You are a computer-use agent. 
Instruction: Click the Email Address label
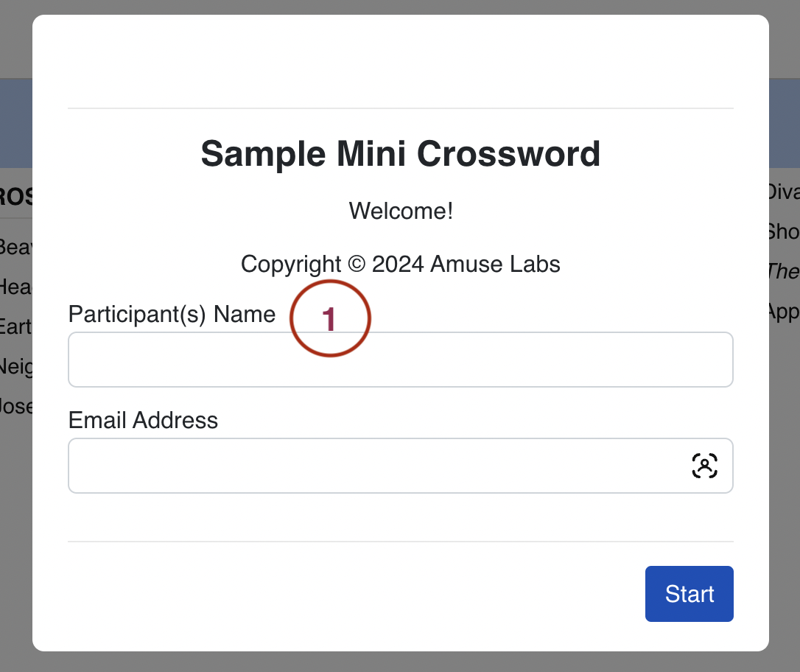point(144,421)
